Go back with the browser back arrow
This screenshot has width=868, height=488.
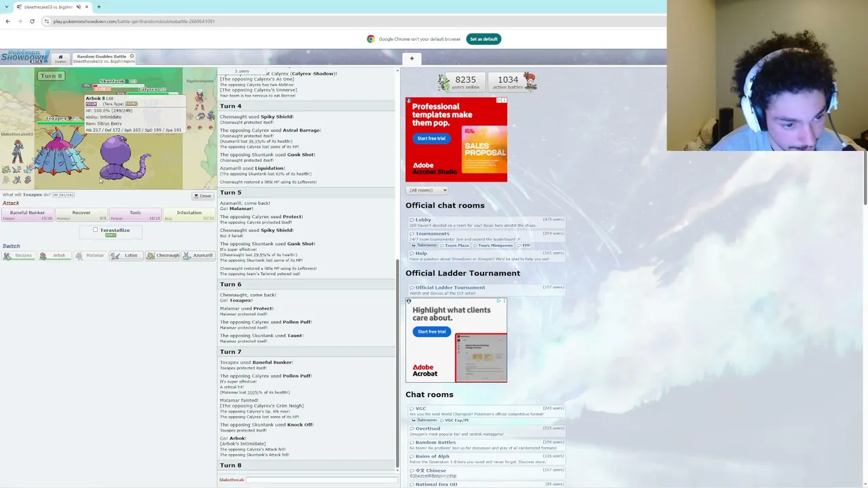(x=7, y=21)
